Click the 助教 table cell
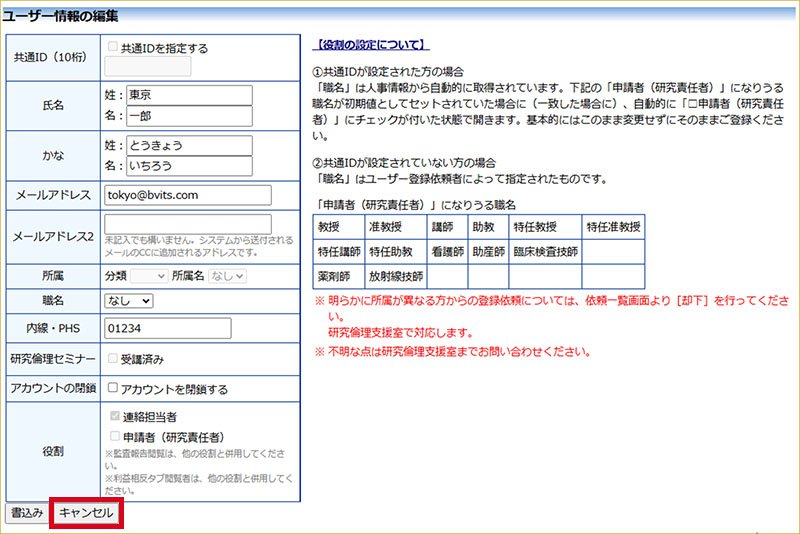Viewport: 800px width, 534px height. (488, 227)
